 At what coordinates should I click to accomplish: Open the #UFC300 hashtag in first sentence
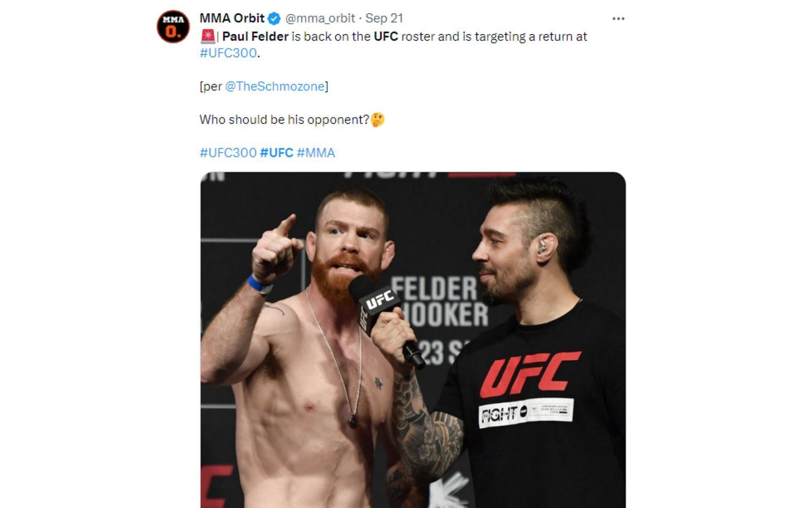228,53
